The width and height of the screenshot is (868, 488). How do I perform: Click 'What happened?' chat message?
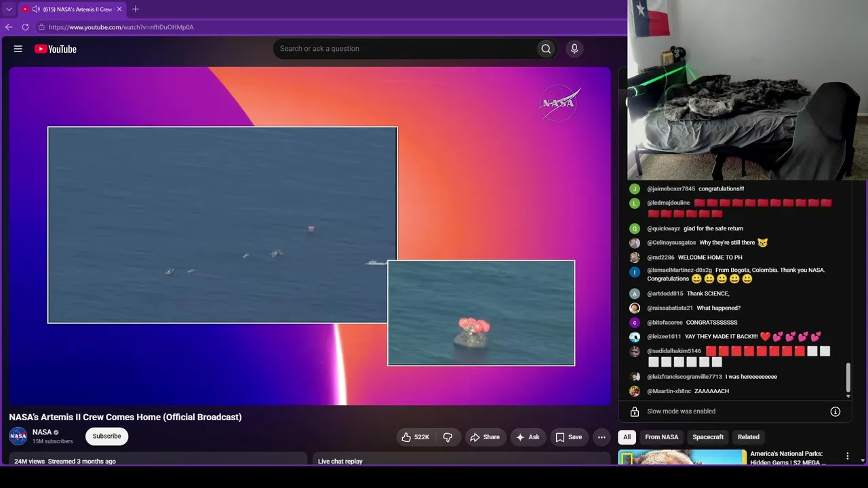click(719, 308)
